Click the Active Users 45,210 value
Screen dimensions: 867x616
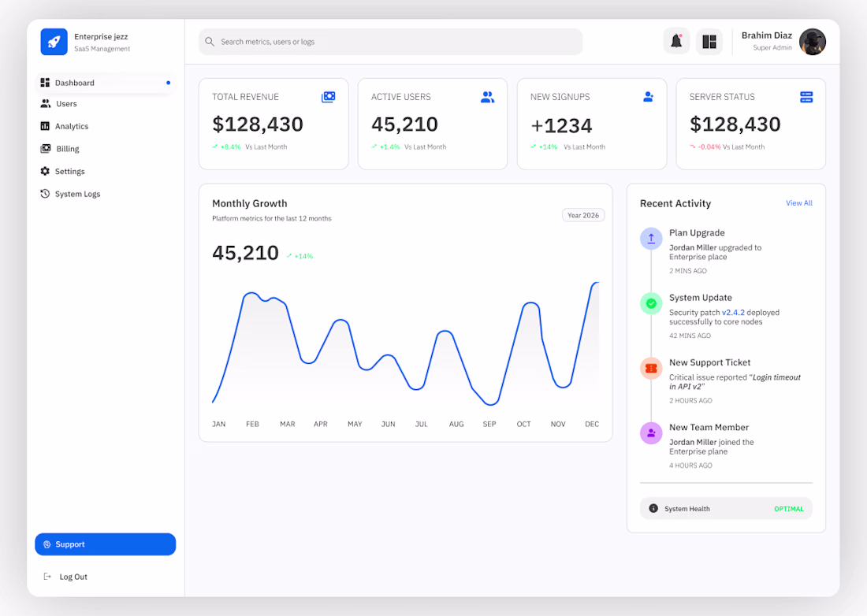(x=405, y=124)
